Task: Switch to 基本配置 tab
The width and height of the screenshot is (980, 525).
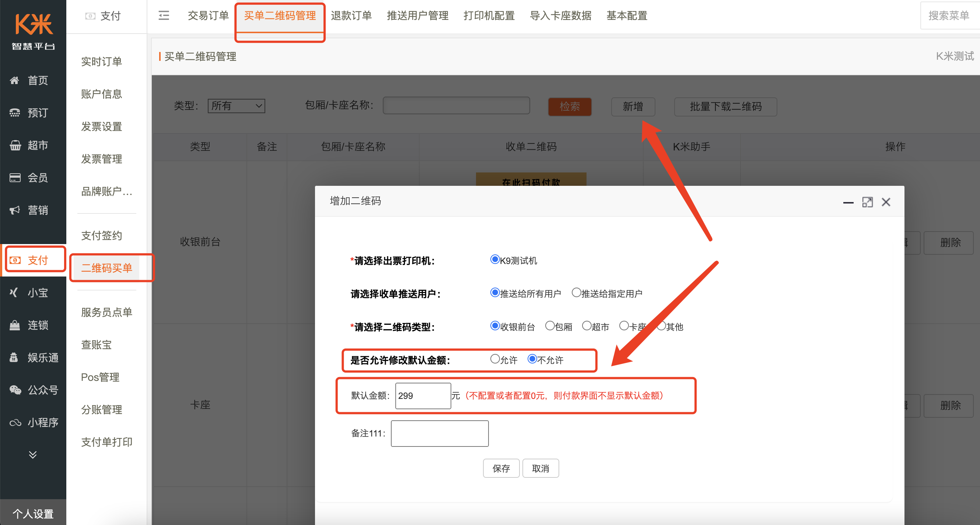Action: (627, 15)
